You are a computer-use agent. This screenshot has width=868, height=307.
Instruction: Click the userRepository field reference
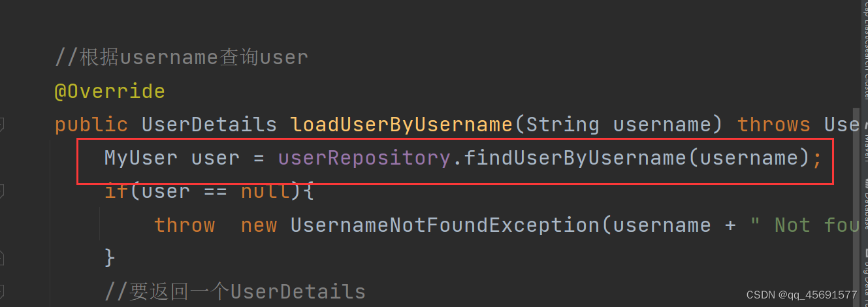coord(364,158)
